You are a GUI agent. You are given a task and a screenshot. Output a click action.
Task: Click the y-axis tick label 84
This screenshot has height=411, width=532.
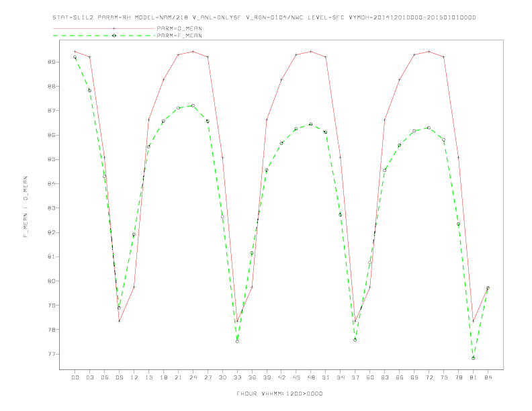coord(51,184)
